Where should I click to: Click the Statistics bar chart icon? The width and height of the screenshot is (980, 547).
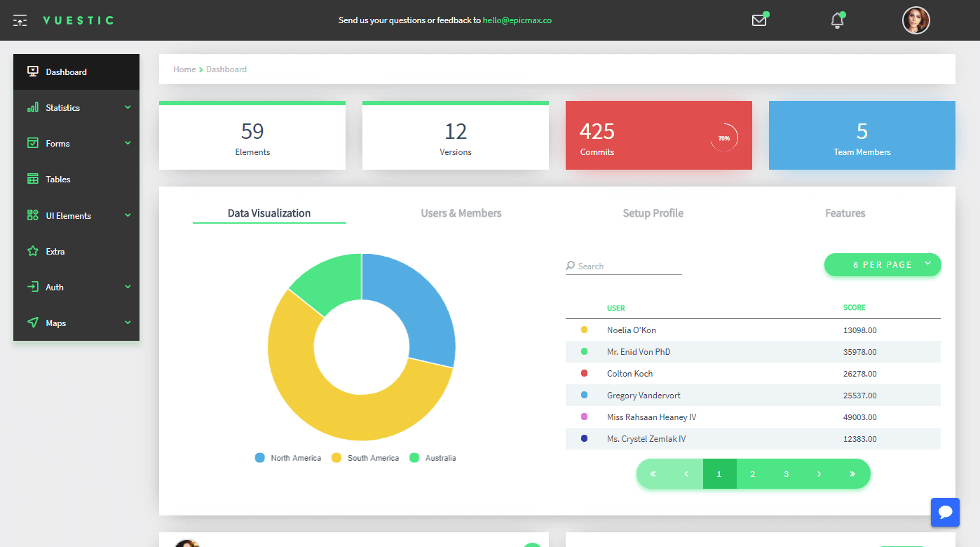[x=32, y=107]
